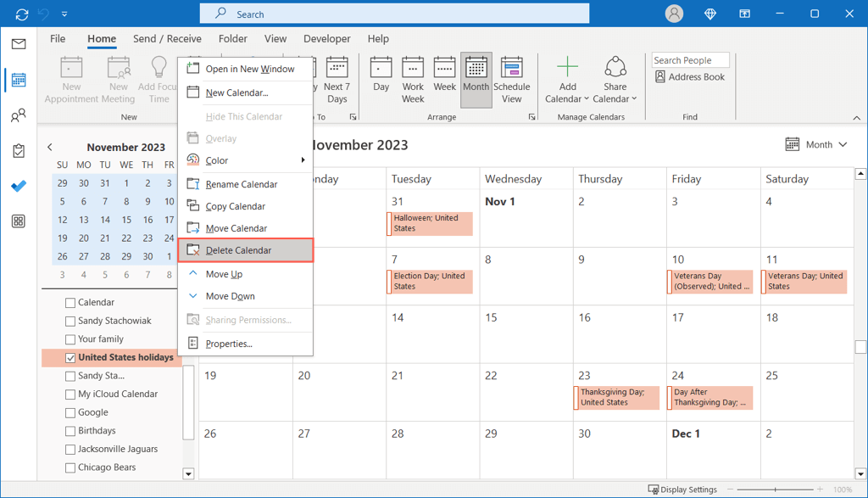
Task: Open Quick Access Toolbar customize arrow
Action: click(64, 14)
